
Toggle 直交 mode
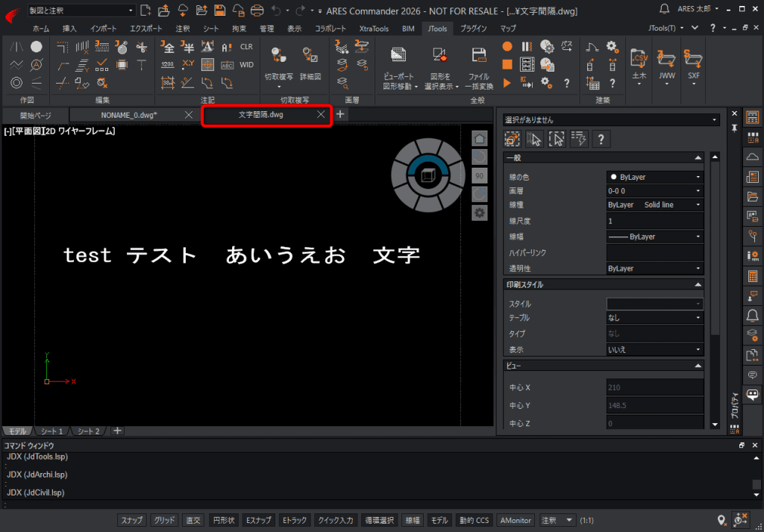[x=194, y=520]
